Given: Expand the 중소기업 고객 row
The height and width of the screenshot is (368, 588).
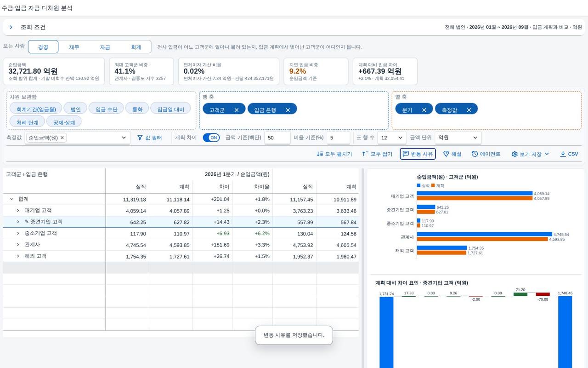Looking at the screenshot, I should coord(18,233).
